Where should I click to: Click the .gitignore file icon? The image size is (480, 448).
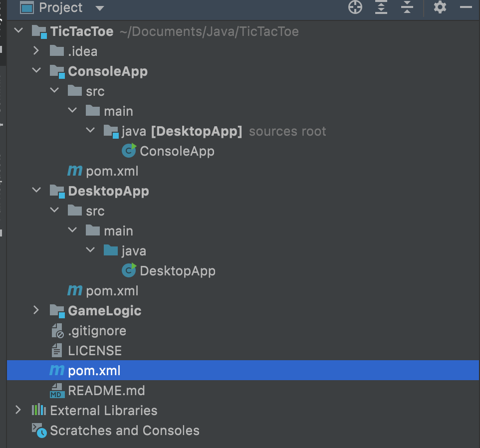tap(57, 331)
